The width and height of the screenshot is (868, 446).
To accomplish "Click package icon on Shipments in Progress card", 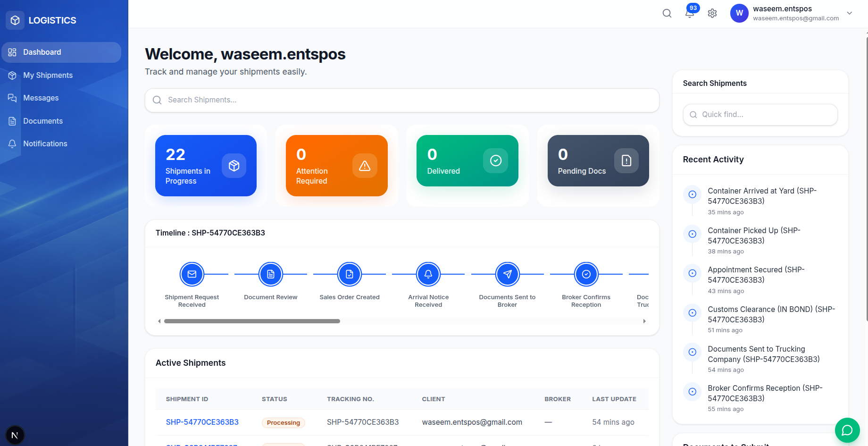I will [x=234, y=166].
